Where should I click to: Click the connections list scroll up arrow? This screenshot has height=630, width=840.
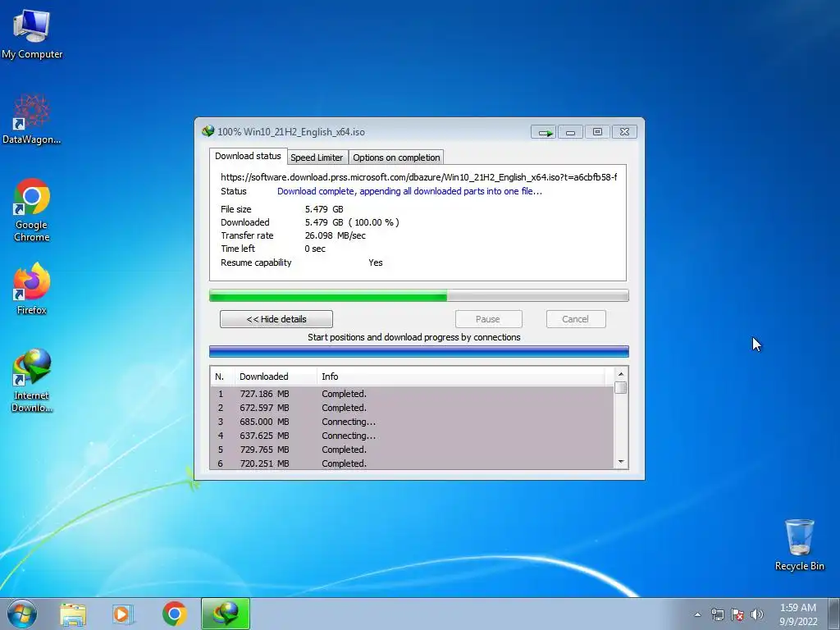click(x=621, y=374)
